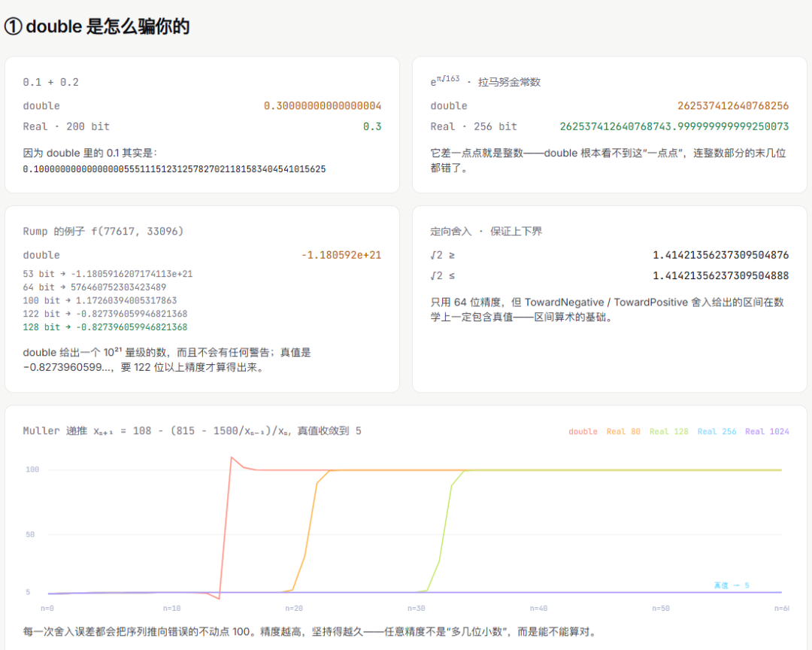This screenshot has height=650, width=812.
Task: Click the "100 bit → 1.17260394005317863" row
Action: (x=100, y=301)
